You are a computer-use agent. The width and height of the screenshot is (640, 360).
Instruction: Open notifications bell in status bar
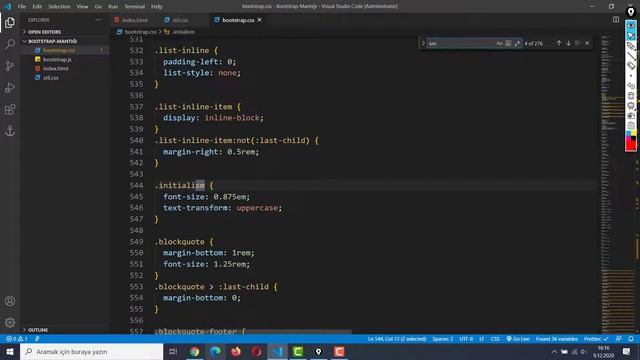pyautogui.click(x=631, y=339)
